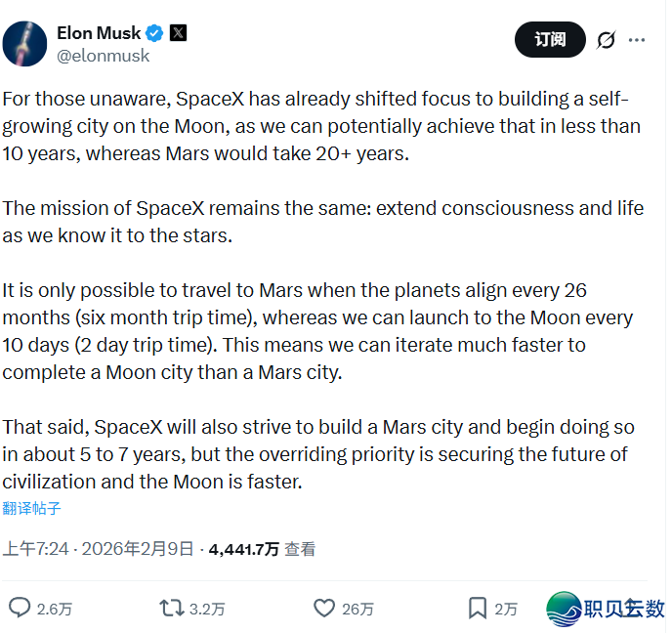This screenshot has height=633, width=672.
Task: Click the 2.6万 reply count
Action: tap(55, 609)
